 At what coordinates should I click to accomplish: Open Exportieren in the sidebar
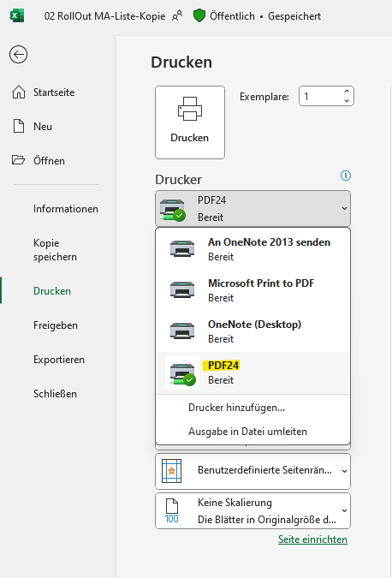tap(59, 360)
